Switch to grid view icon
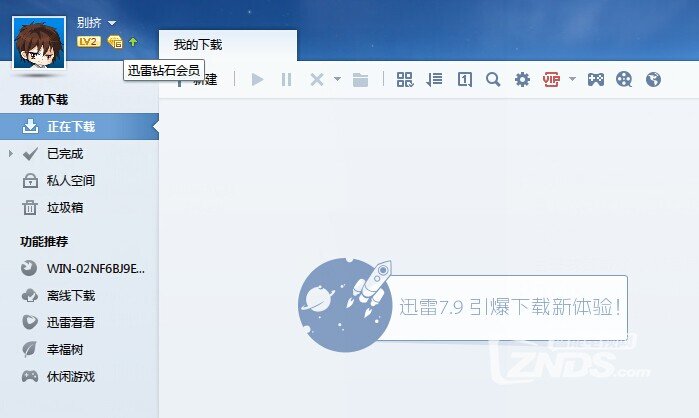Image resolution: width=699 pixels, height=418 pixels. point(405,80)
